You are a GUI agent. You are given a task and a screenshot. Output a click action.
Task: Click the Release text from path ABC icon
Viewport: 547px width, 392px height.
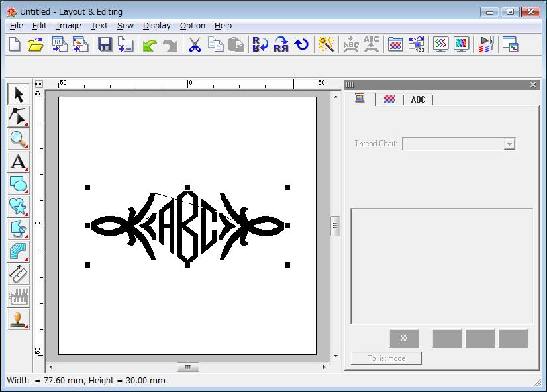[371, 44]
